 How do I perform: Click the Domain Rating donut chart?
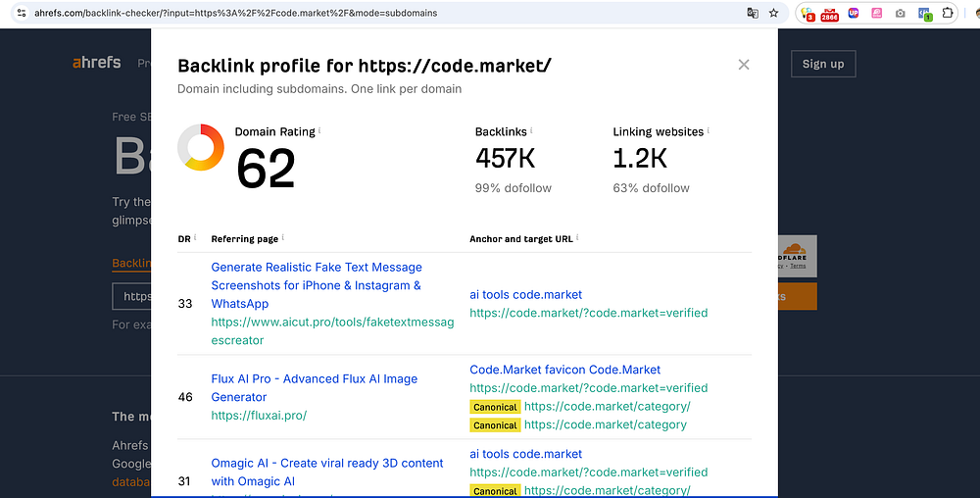(x=201, y=147)
